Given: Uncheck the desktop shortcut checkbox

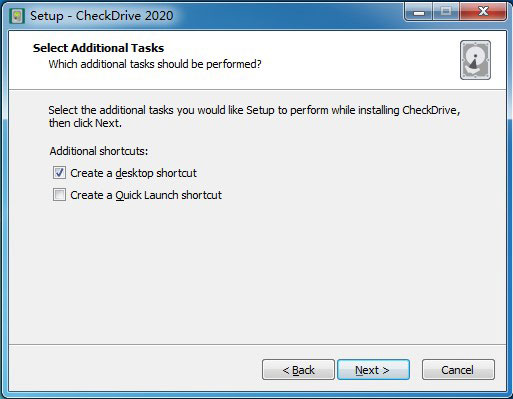Looking at the screenshot, I should (59, 173).
